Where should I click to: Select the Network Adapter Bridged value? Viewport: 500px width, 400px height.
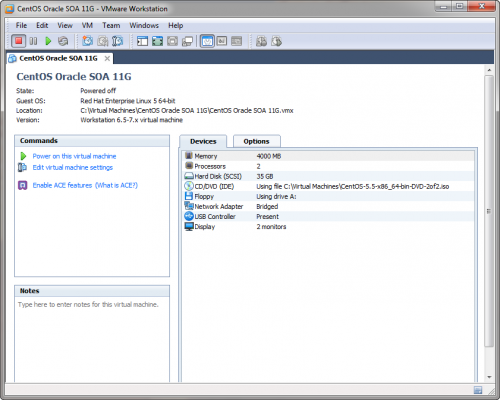267,206
